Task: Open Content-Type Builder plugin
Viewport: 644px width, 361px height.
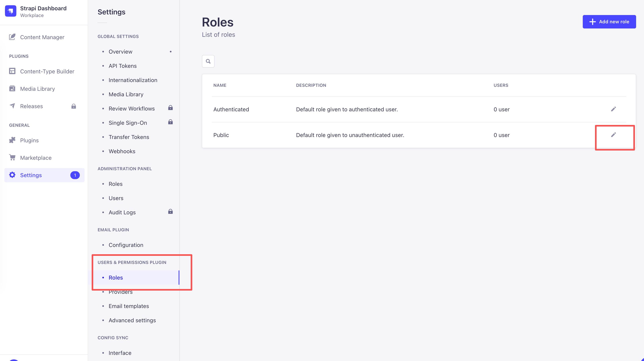Action: click(x=47, y=71)
